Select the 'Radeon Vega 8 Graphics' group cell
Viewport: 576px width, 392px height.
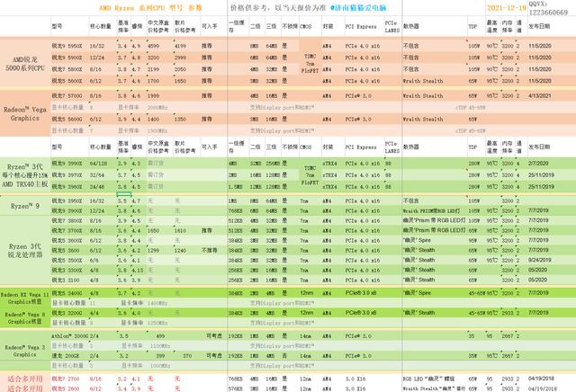(25, 318)
